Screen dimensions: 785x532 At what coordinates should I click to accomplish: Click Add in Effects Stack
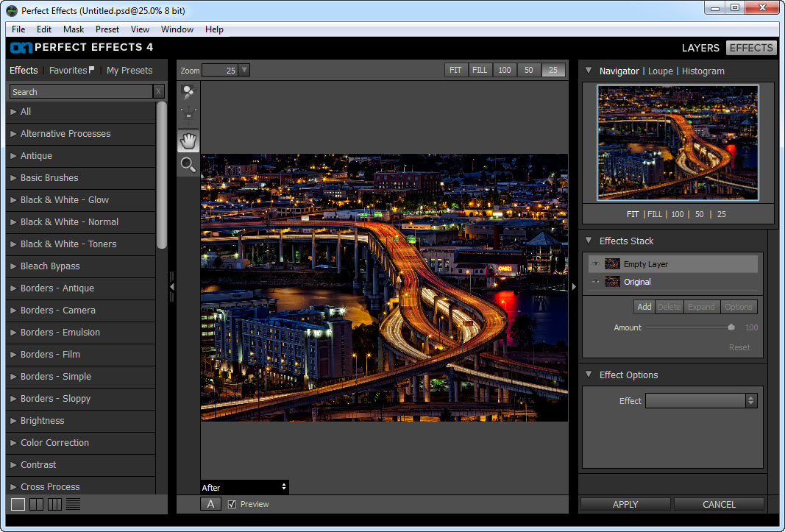click(644, 307)
